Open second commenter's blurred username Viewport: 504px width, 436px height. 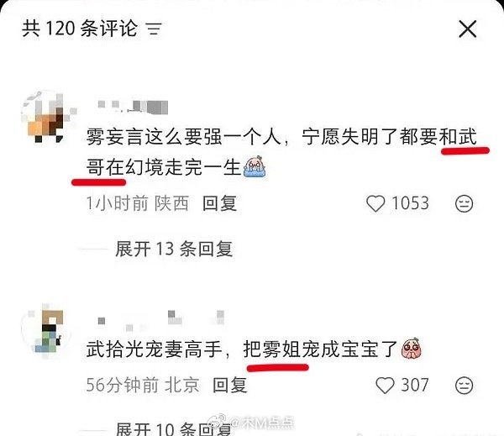tap(160, 320)
